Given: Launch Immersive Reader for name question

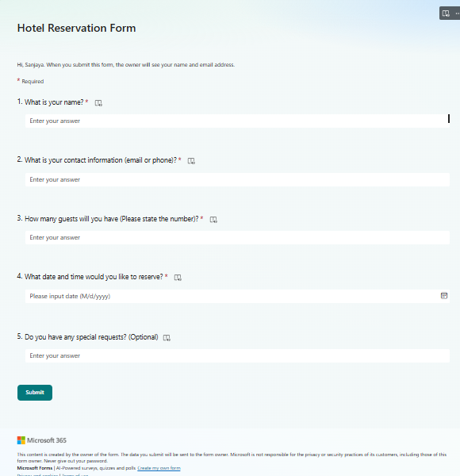Looking at the screenshot, I should coord(98,103).
